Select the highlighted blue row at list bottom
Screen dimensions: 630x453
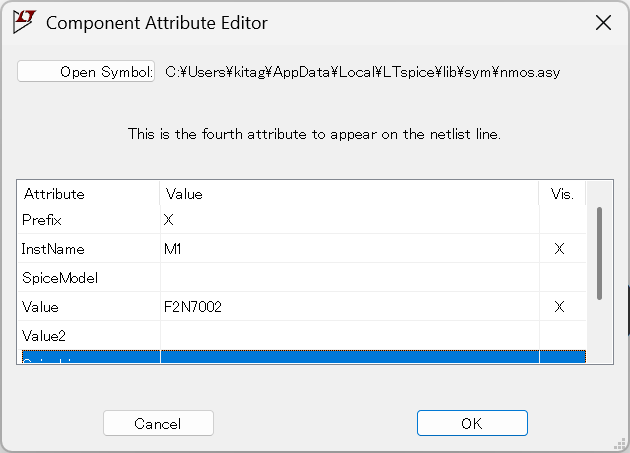click(x=304, y=357)
